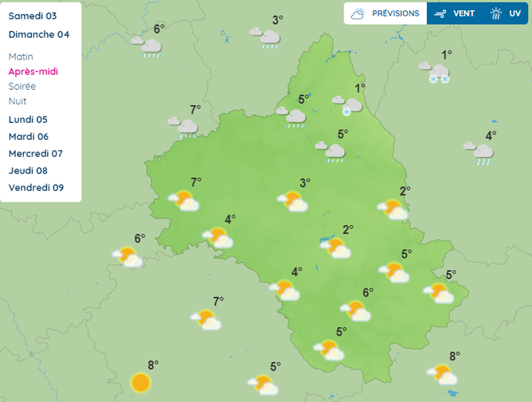Choose the Après-midi period

(x=33, y=72)
